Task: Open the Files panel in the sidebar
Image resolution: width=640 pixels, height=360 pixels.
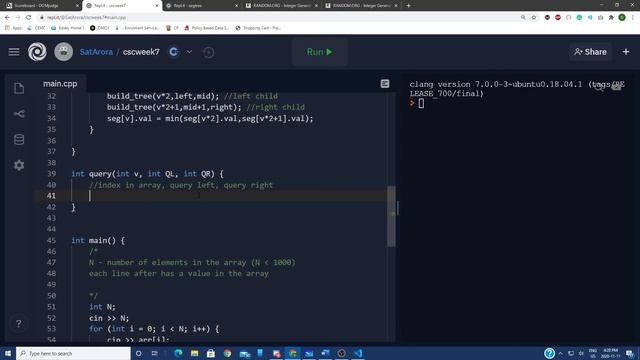Action: click(x=19, y=88)
